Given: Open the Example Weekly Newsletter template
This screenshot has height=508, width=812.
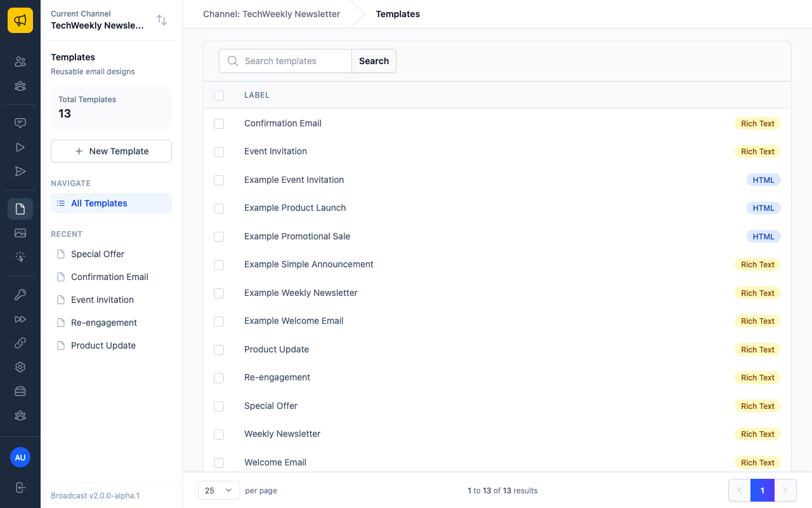Looking at the screenshot, I should [301, 293].
